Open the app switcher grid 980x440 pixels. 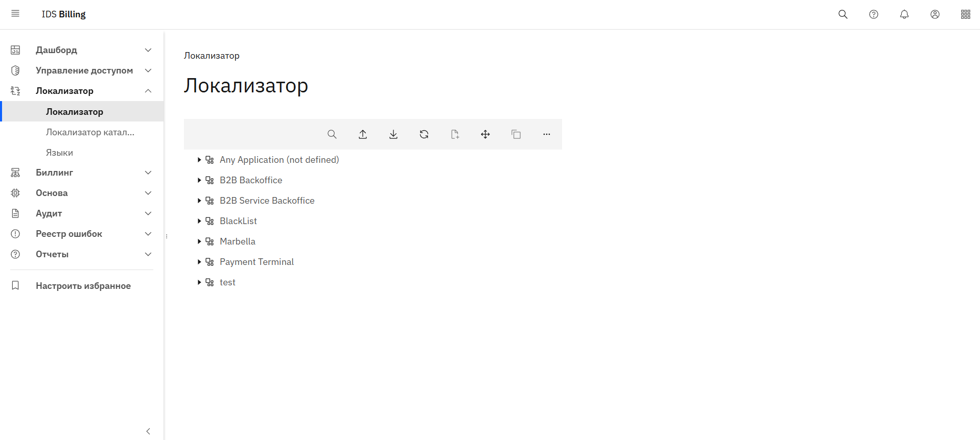pos(966,14)
